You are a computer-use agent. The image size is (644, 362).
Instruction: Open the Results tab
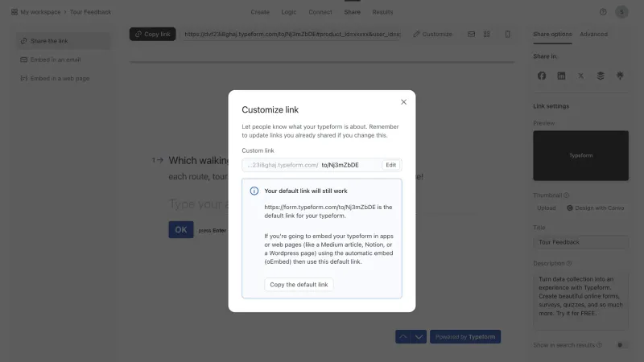pos(382,12)
